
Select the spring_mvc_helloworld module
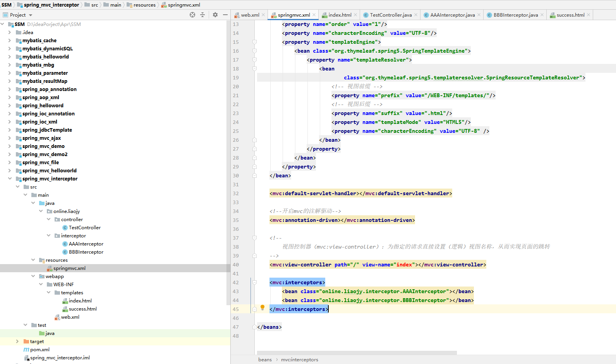point(50,171)
